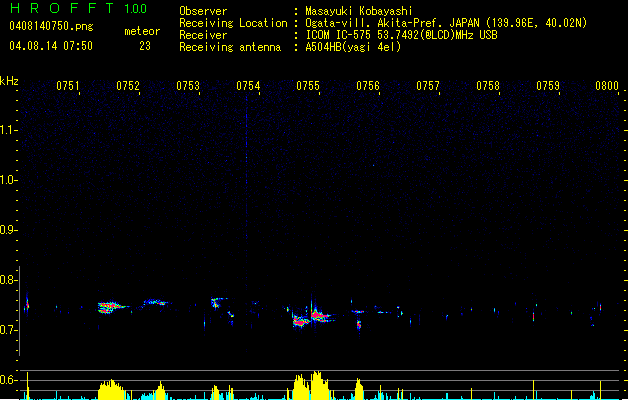This screenshot has height=400, width=629.
Task: Select the filename 0408140750.png
Action: 51,26
